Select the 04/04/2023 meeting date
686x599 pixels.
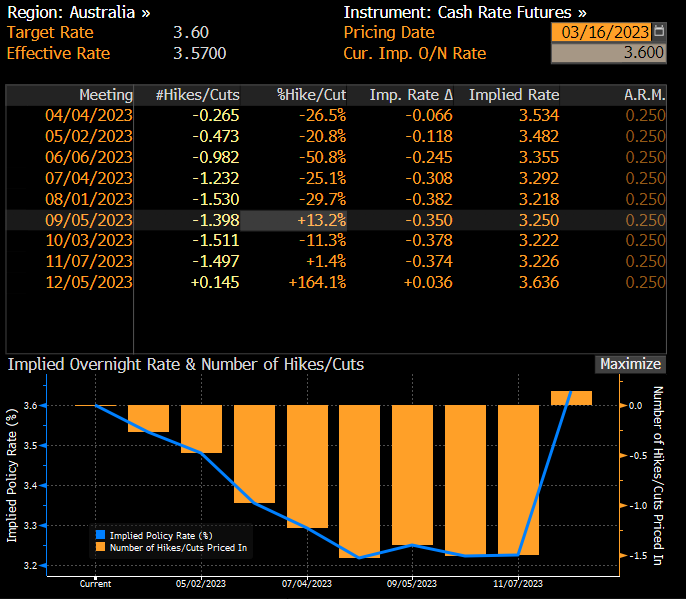(88, 115)
